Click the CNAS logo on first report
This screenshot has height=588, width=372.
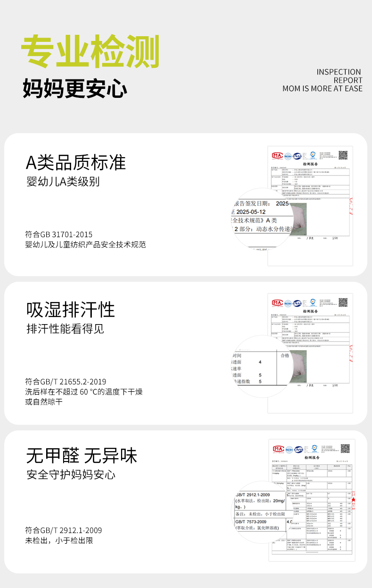(297, 156)
